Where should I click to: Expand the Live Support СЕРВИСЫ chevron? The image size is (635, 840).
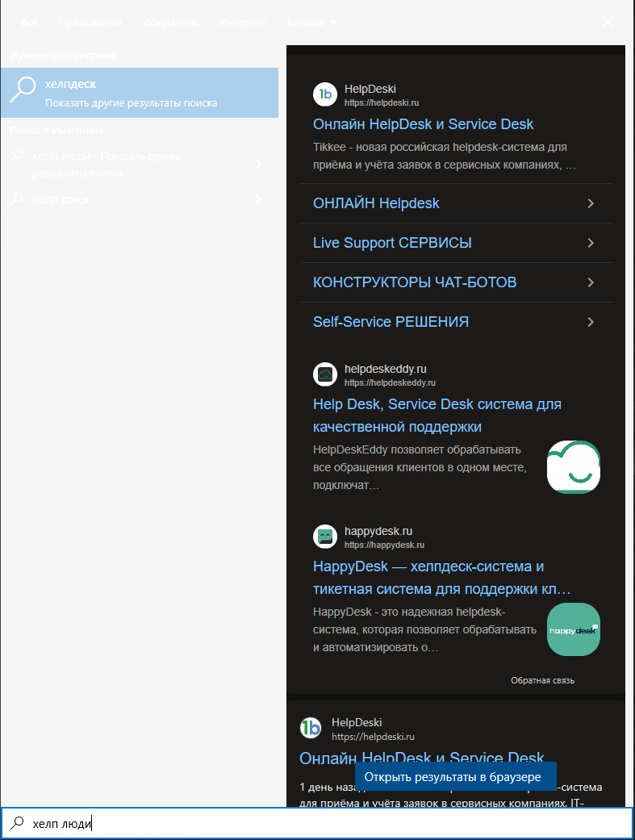pyautogui.click(x=591, y=243)
